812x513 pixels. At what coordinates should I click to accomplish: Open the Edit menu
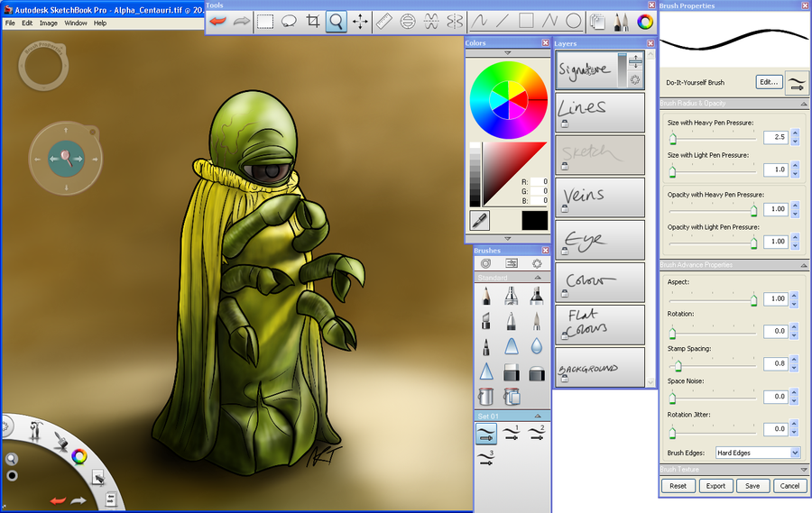(27, 23)
